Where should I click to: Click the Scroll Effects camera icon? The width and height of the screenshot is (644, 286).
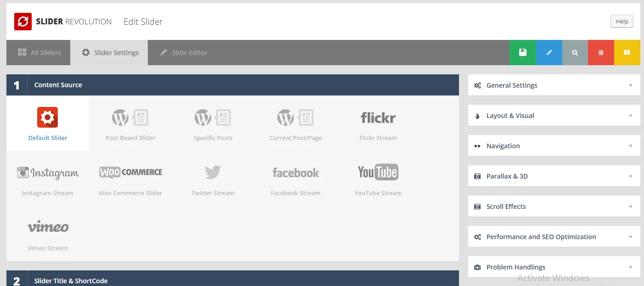pyautogui.click(x=477, y=207)
